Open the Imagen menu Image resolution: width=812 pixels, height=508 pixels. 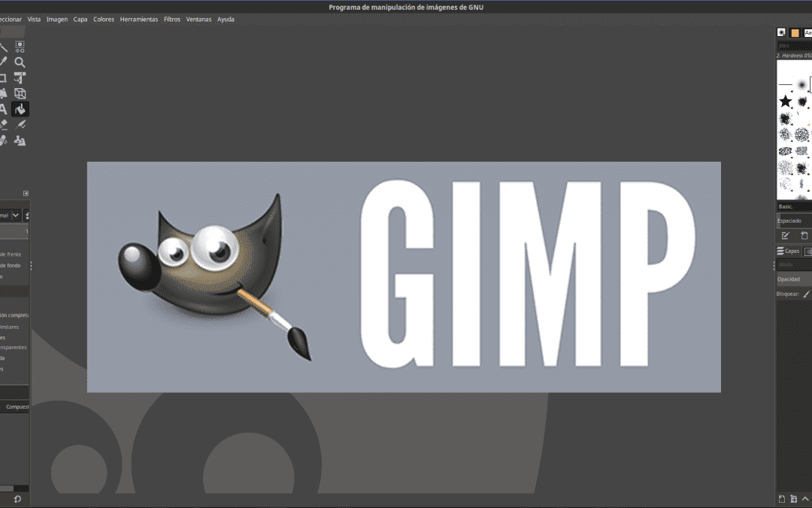tap(57, 19)
